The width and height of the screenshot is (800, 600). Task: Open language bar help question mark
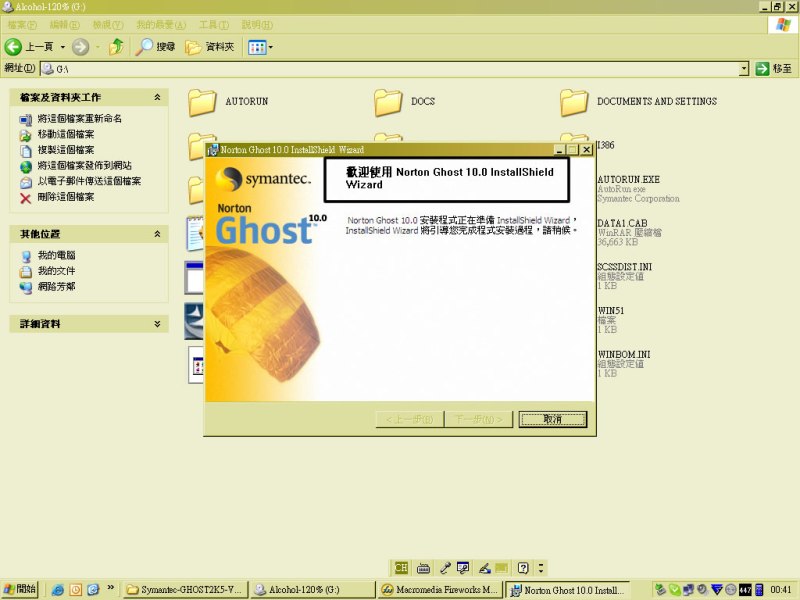[x=523, y=568]
